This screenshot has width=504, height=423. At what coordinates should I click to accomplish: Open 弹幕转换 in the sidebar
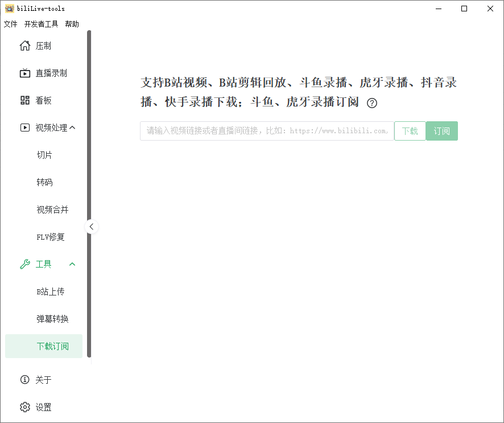44,319
